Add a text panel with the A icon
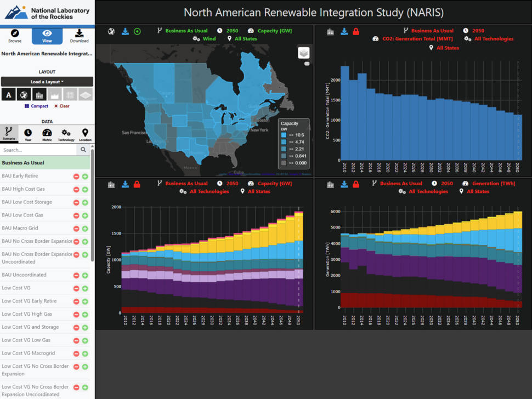The image size is (532, 399). (x=8, y=95)
